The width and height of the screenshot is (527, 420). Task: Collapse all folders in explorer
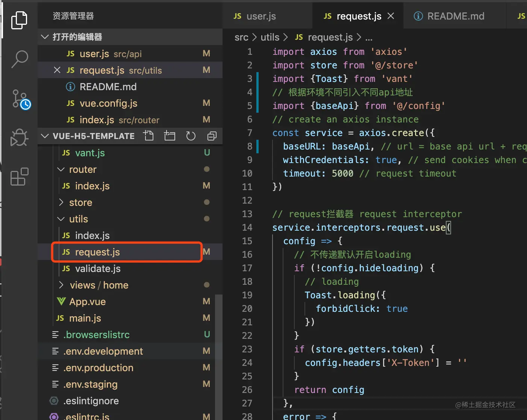click(x=212, y=136)
